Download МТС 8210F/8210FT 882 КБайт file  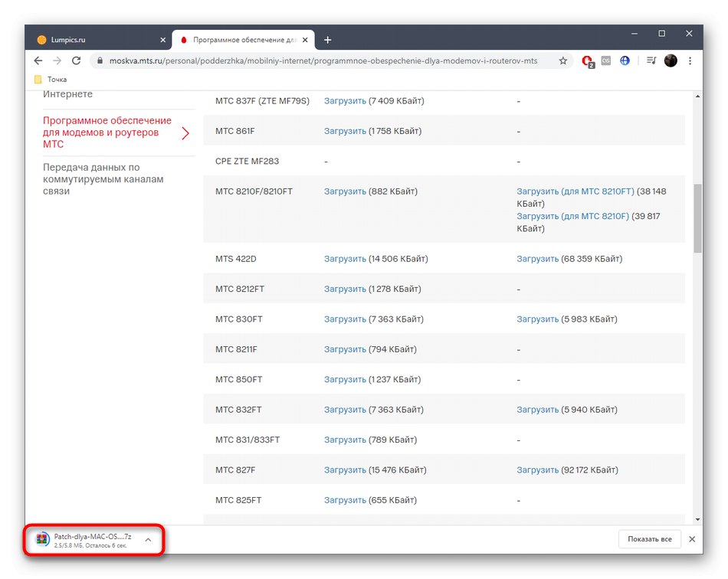pos(345,191)
